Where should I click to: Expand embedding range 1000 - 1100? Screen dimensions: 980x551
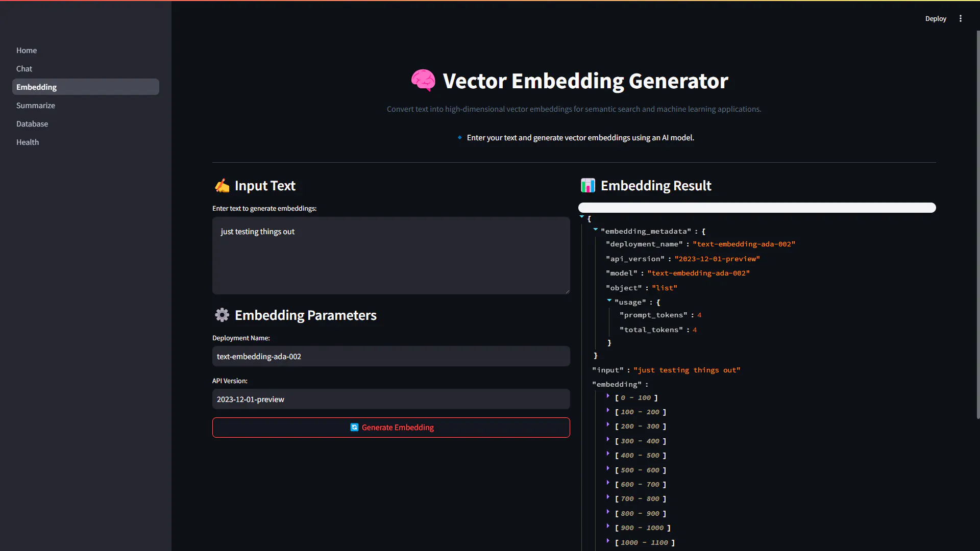[608, 541]
